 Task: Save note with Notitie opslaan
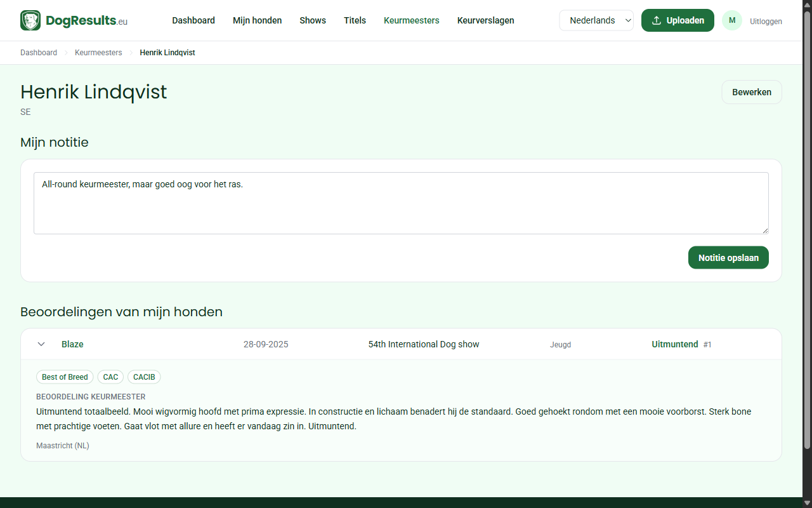coord(728,258)
